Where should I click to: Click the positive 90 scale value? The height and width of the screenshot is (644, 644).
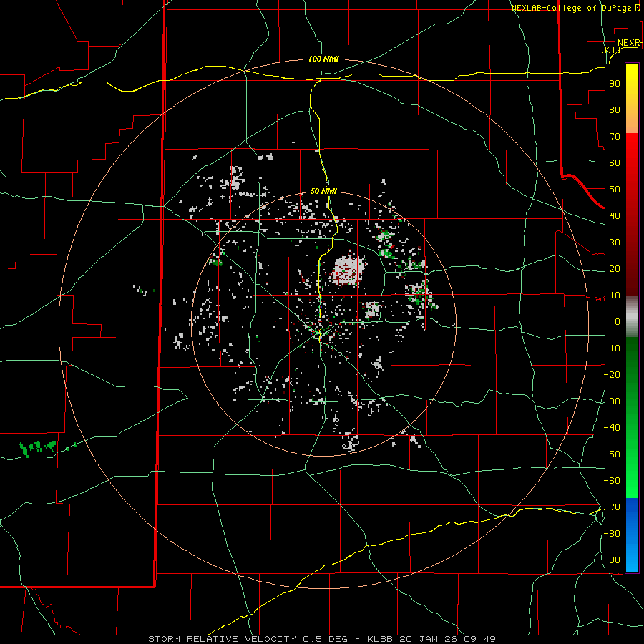[615, 84]
